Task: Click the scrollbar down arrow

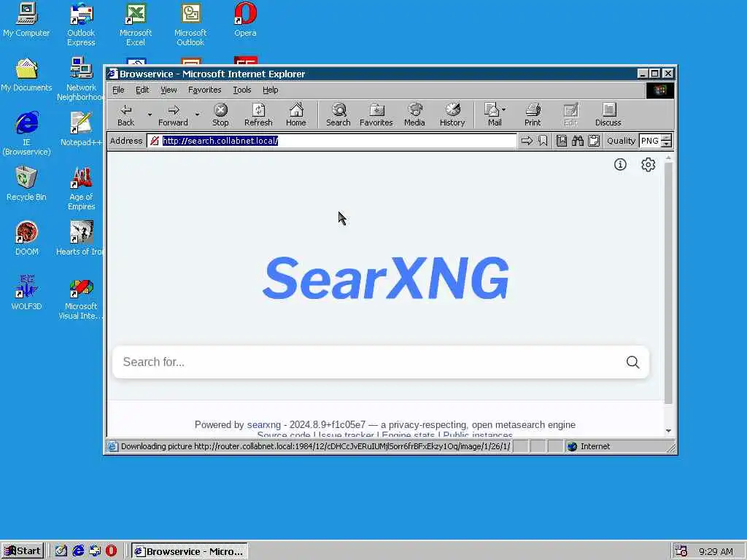Action: [x=668, y=430]
